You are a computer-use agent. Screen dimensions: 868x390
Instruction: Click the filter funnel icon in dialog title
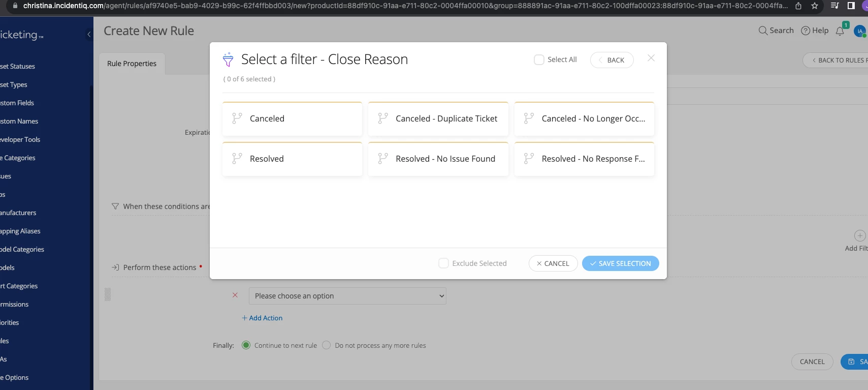click(x=228, y=59)
